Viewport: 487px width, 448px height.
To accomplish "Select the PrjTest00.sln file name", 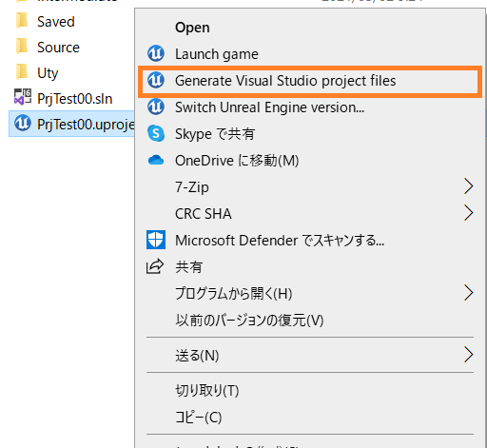I will pos(75,99).
